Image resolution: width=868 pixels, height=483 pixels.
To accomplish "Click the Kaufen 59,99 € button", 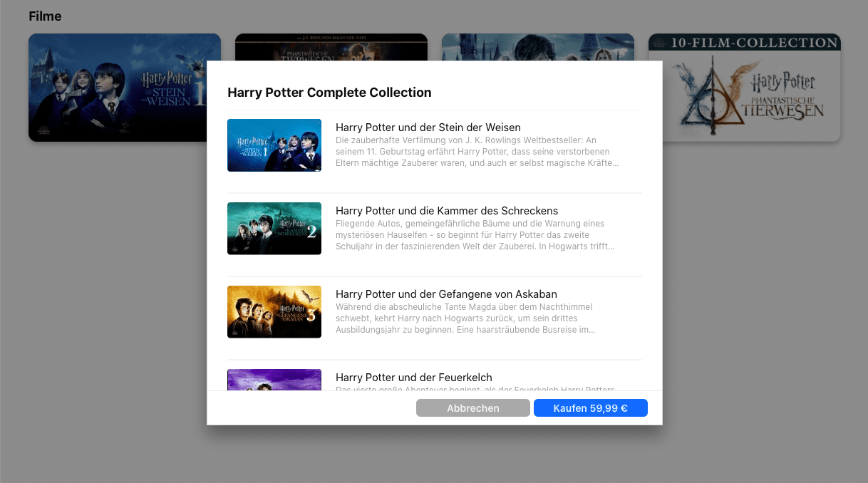I will (590, 408).
